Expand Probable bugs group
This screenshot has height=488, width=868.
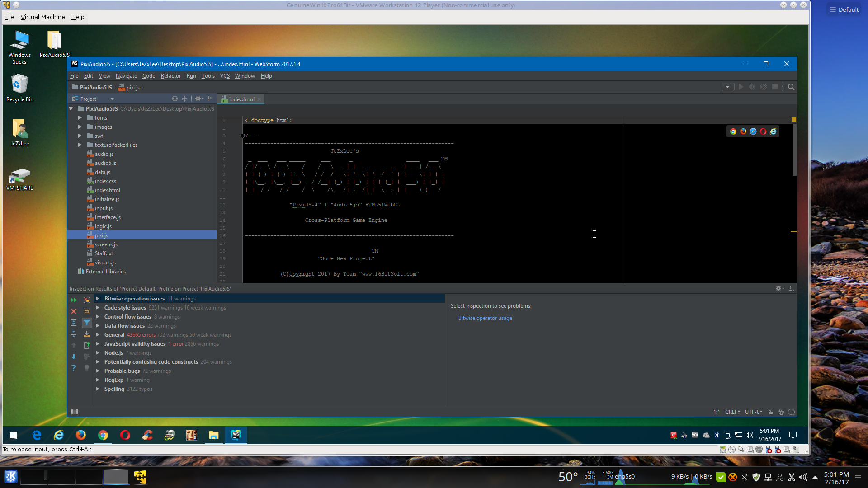click(x=97, y=371)
